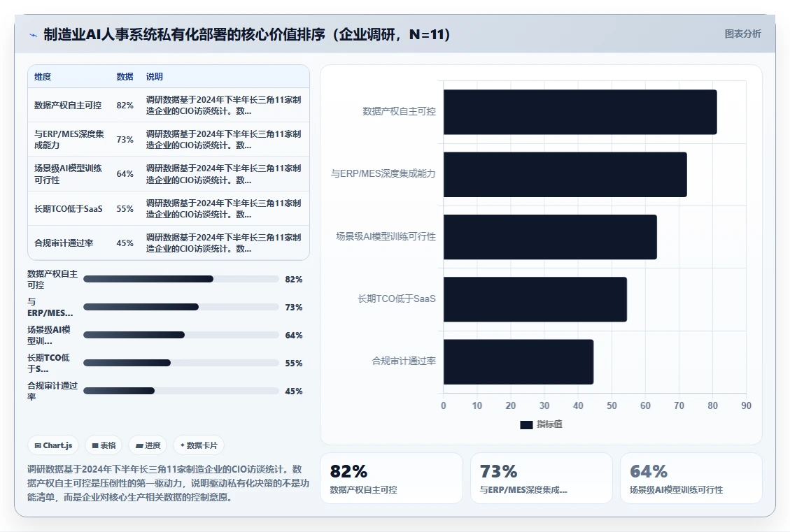Select the 长期TCO低于SaaS table cell

coord(68,208)
